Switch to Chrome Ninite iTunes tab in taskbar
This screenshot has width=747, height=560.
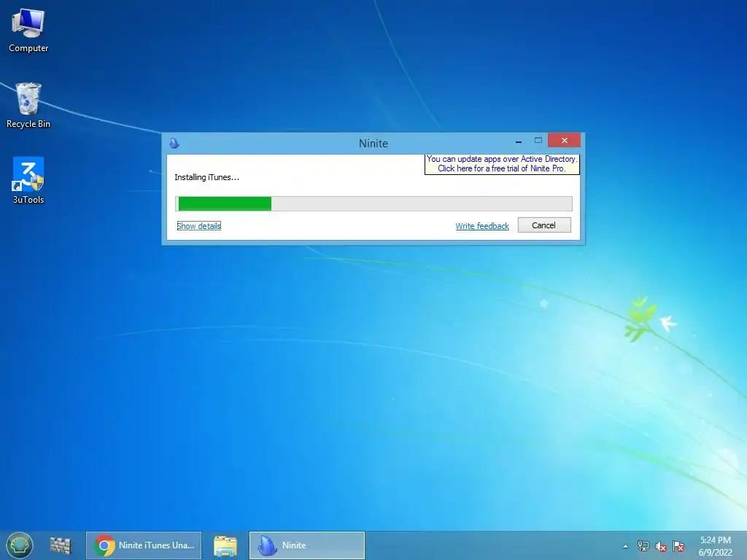pos(144,545)
